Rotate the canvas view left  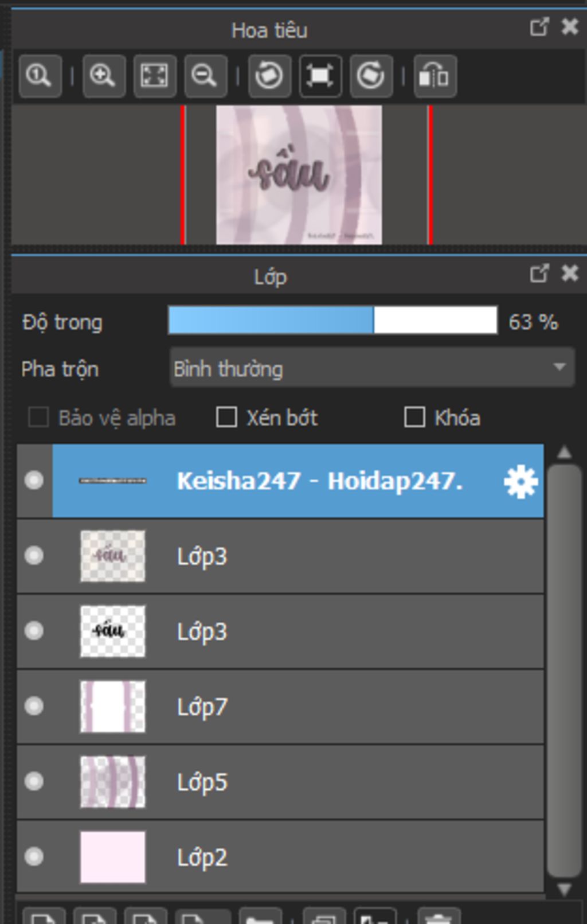pos(269,76)
